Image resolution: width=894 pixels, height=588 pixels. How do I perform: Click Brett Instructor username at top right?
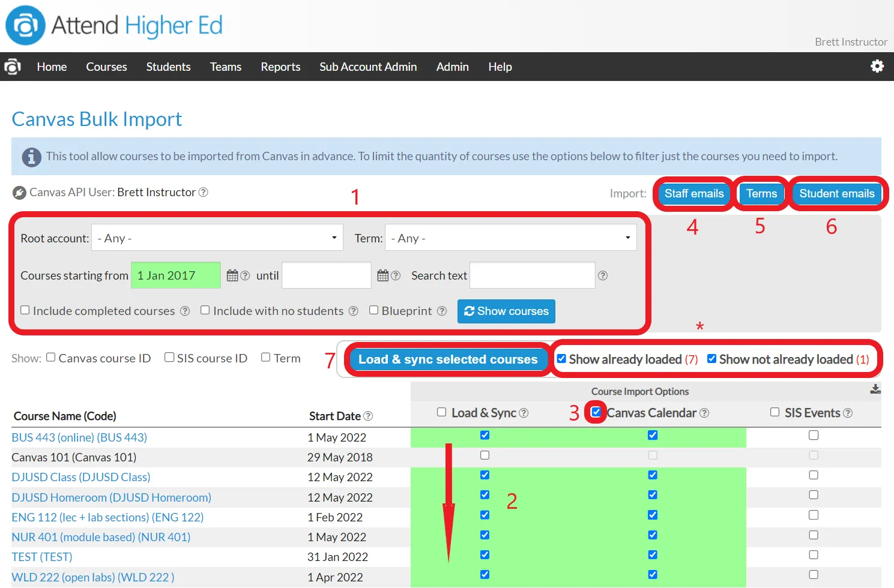[851, 42]
